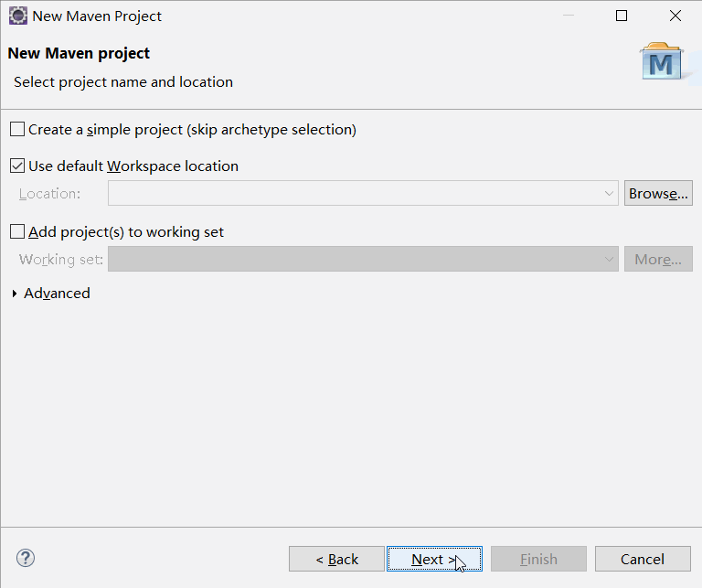702x588 pixels.
Task: Expand the Advanced section
Action: click(15, 294)
